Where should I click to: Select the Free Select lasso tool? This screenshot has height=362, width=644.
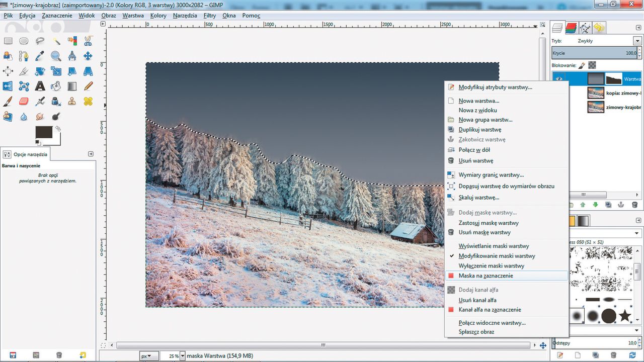click(40, 41)
